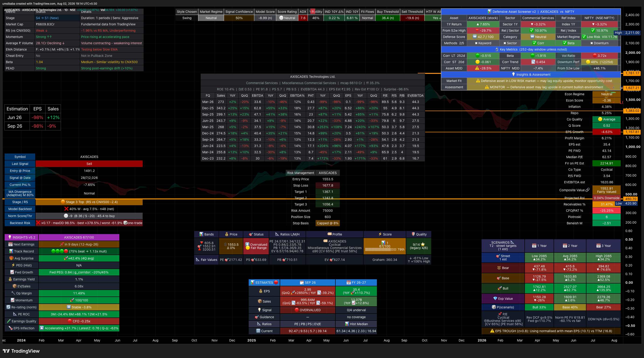The height and width of the screenshot is (358, 644).
Task: Click the triangle ruler icon beside PE ROC
Action: 15,314
